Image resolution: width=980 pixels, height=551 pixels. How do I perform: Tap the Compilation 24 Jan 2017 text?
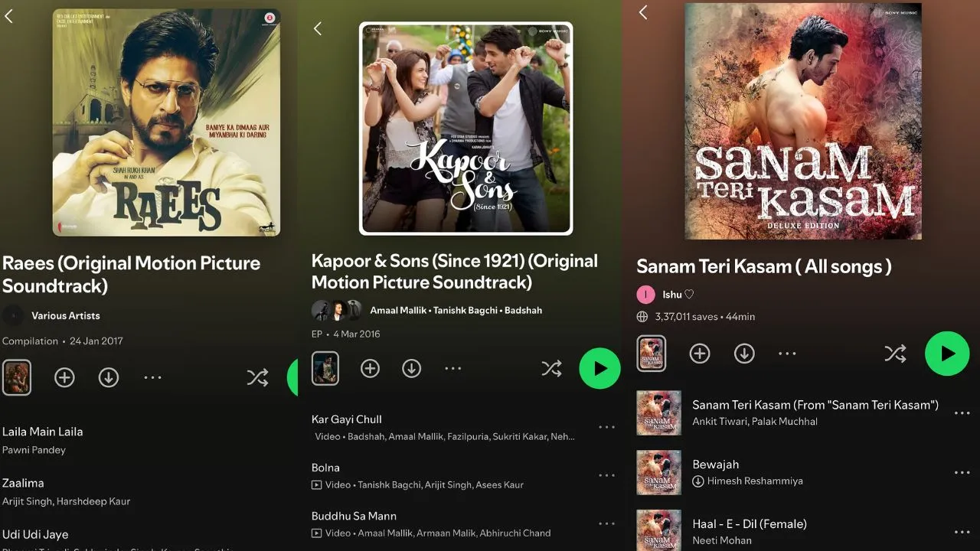(x=63, y=341)
